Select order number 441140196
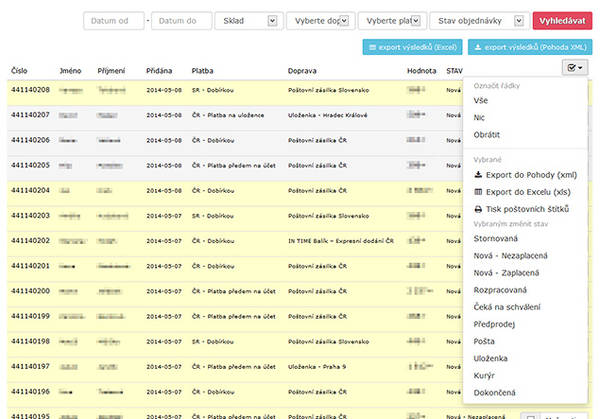The image size is (600, 419). (30, 391)
